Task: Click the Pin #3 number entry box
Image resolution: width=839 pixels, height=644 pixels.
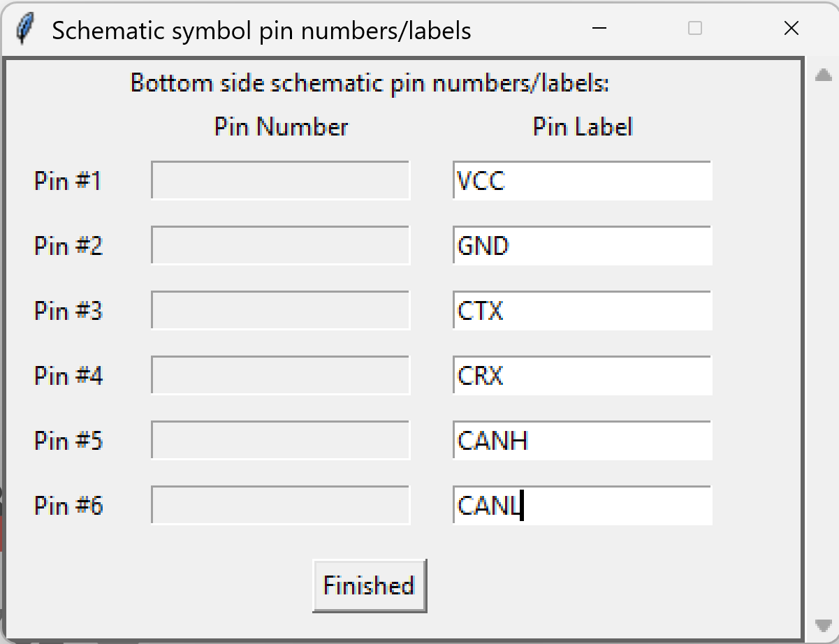Action: point(280,311)
